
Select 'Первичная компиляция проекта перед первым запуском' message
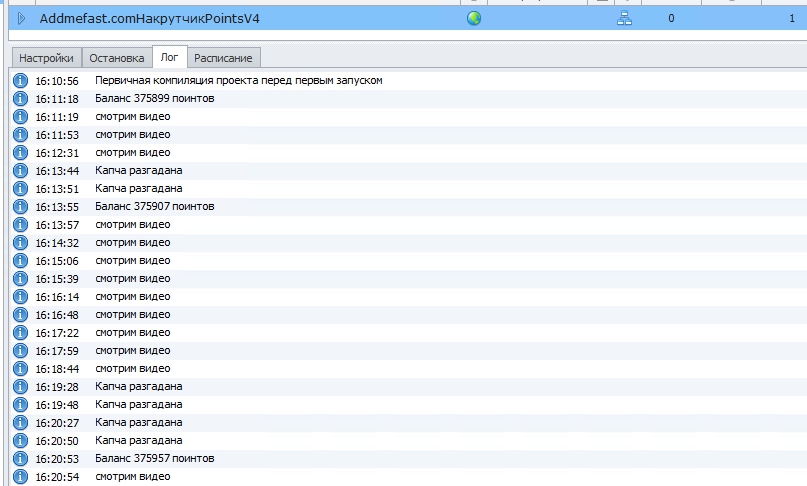coord(239,80)
